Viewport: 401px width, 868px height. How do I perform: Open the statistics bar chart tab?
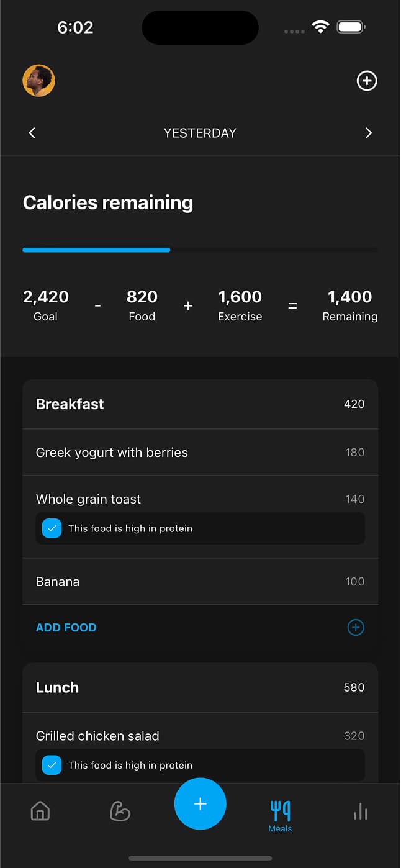pos(361,811)
